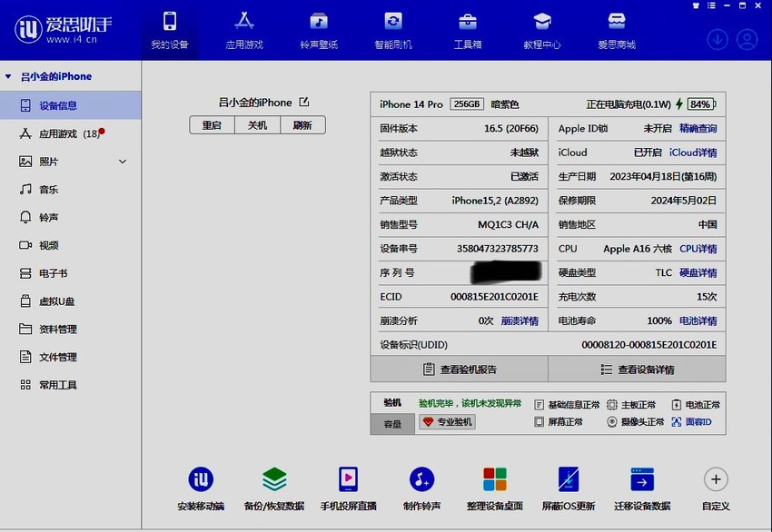772x532 pixels.
Task: Click the serial value 358047323785773
Action: pyautogui.click(x=498, y=249)
